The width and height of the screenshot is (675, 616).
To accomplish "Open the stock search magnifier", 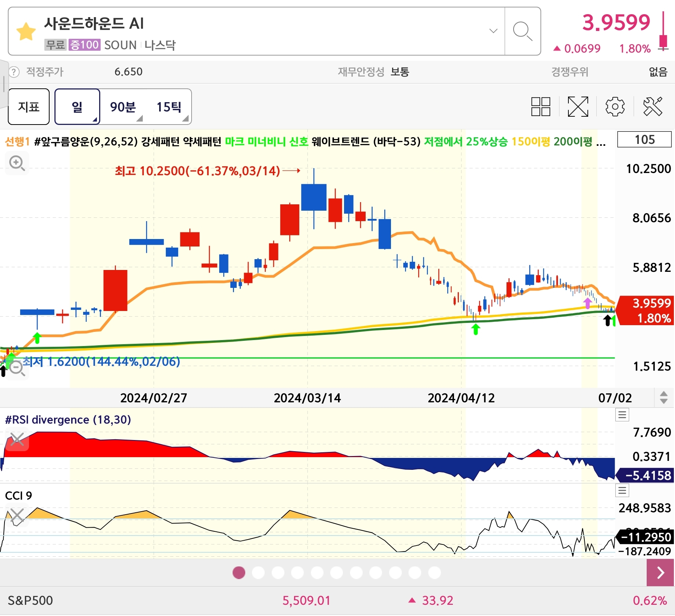I will pos(523,31).
